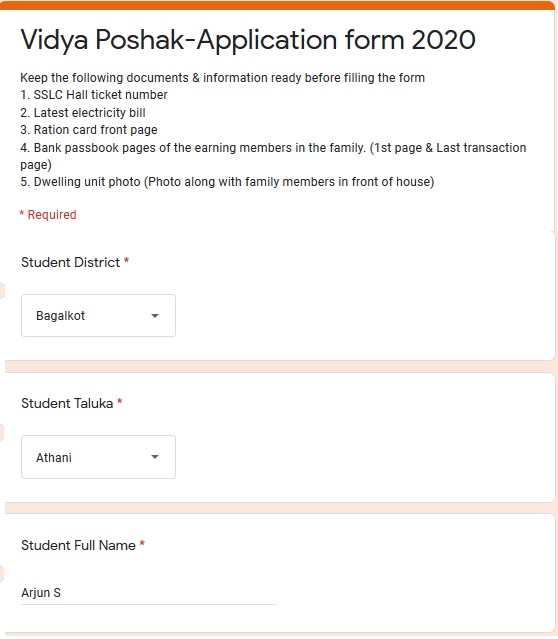Viewport: 558px width, 639px height.
Task: Click the arrow icon next to Athani
Action: (x=154, y=456)
